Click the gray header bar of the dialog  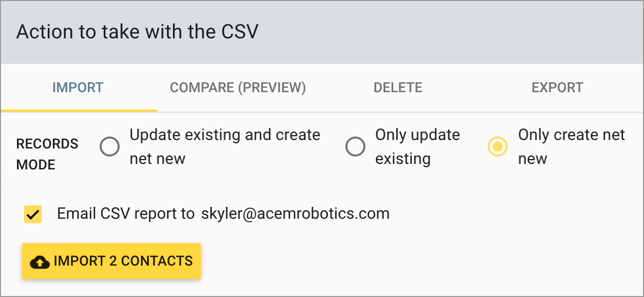[449, 32]
